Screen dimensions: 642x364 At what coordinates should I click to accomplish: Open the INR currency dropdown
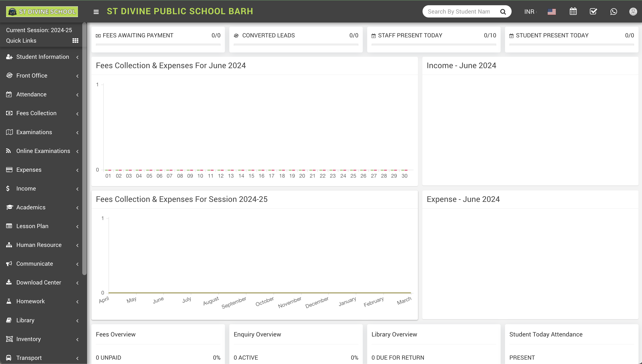(530, 12)
